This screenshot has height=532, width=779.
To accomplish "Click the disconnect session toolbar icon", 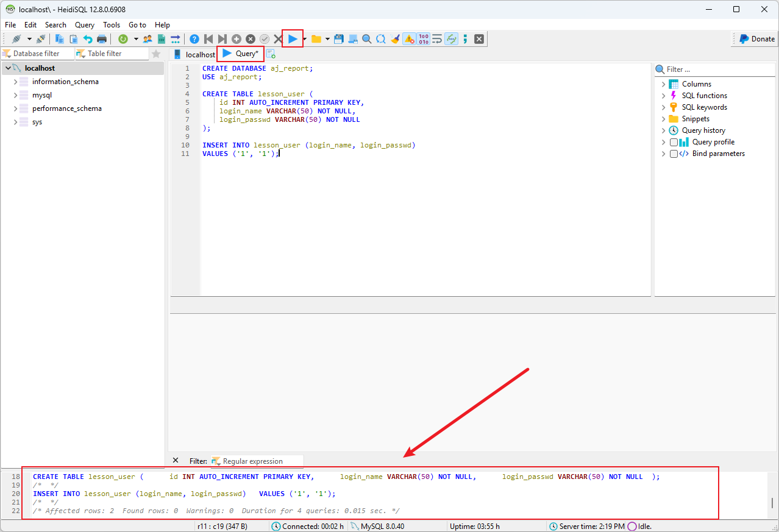I will tap(41, 39).
